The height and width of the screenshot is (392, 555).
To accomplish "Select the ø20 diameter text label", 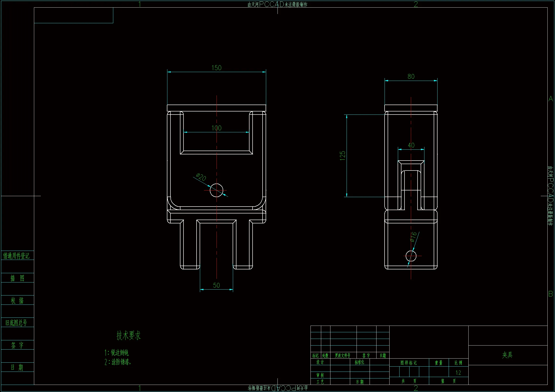I will (x=201, y=177).
